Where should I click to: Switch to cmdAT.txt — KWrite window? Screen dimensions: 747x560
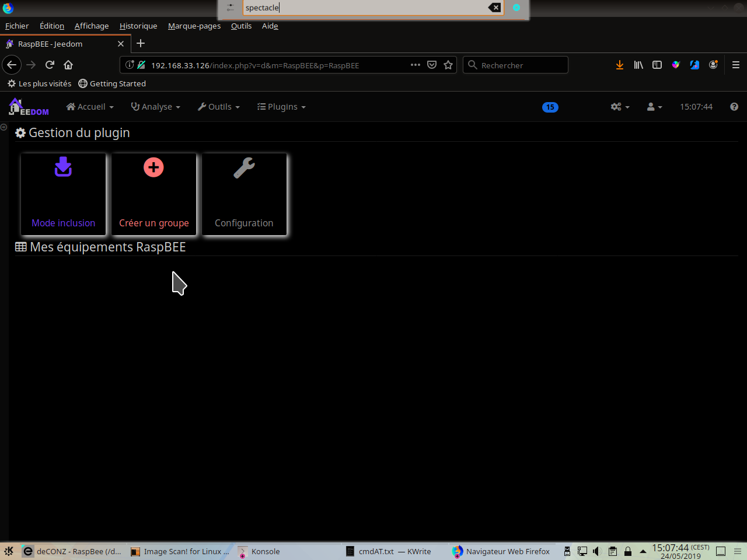395,551
